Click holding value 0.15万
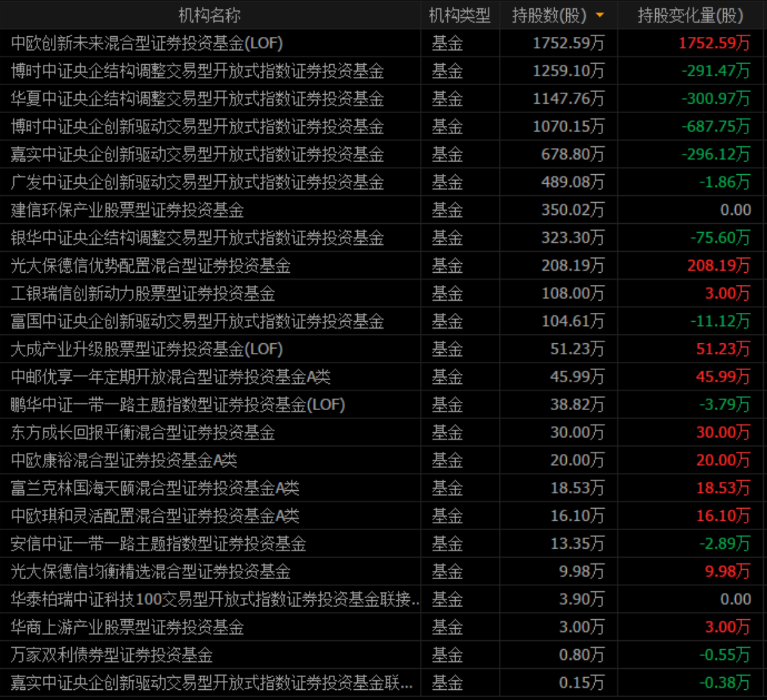This screenshot has height=700, width=767. 582,683
